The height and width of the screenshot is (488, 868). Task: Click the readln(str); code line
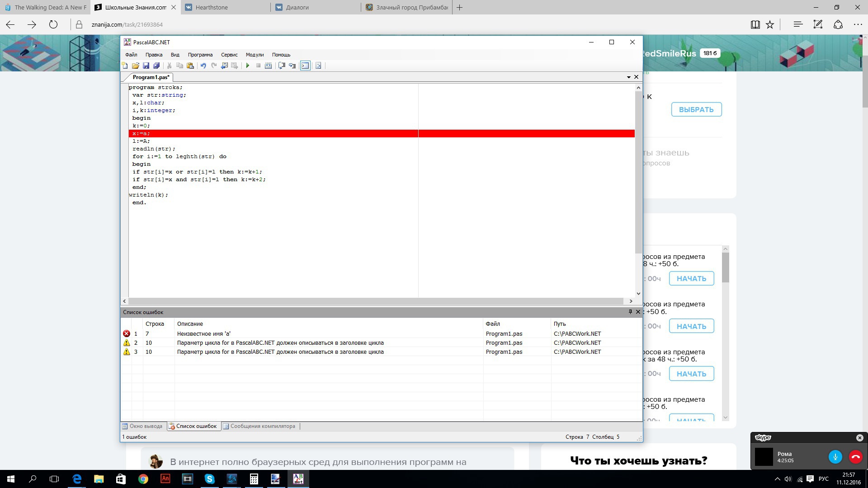coord(154,149)
